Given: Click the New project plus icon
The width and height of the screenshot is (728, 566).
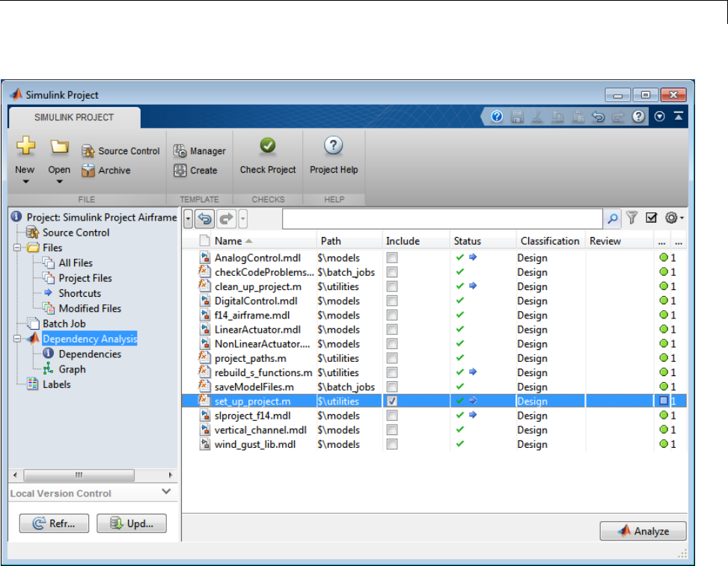Looking at the screenshot, I should tap(25, 146).
